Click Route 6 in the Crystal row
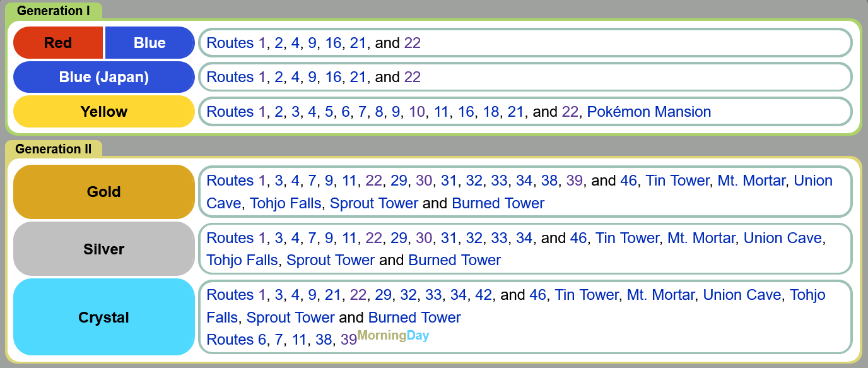This screenshot has width=868, height=368. point(262,340)
